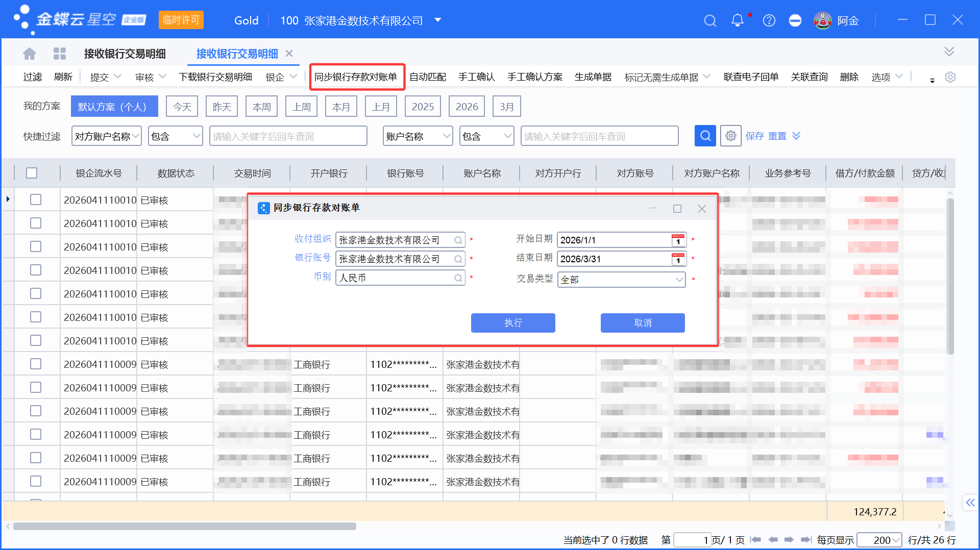Viewport: 980px width, 550px height.
Task: Expand the 选项 dropdown
Action: [899, 77]
